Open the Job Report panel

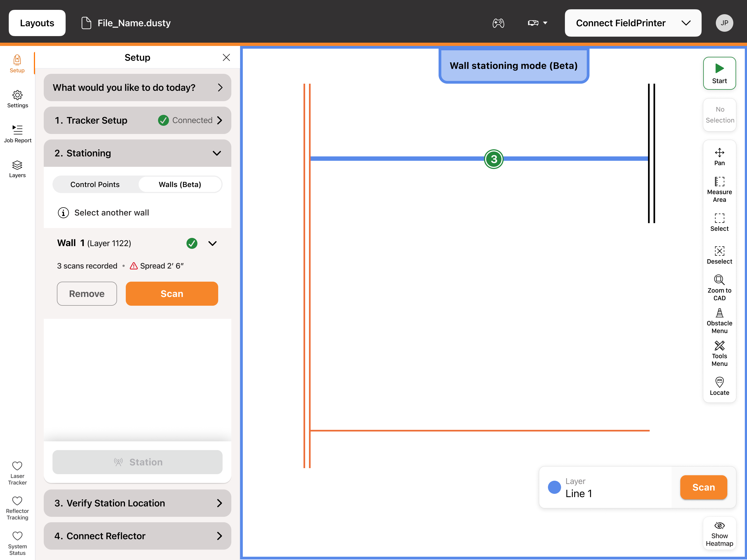point(17,134)
